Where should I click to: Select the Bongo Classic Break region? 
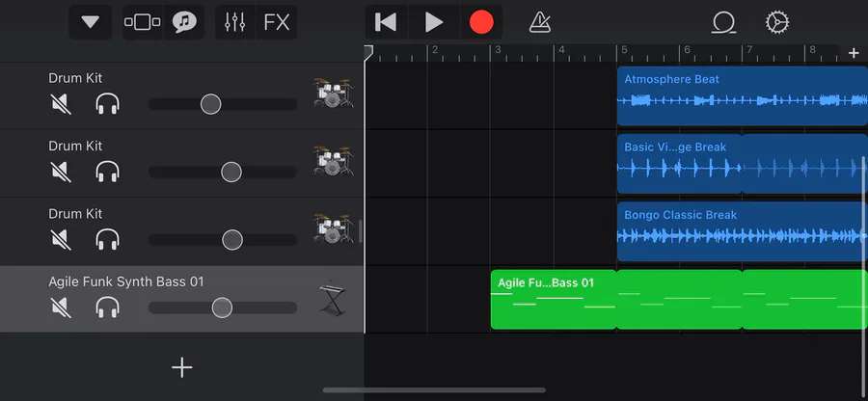(x=743, y=231)
